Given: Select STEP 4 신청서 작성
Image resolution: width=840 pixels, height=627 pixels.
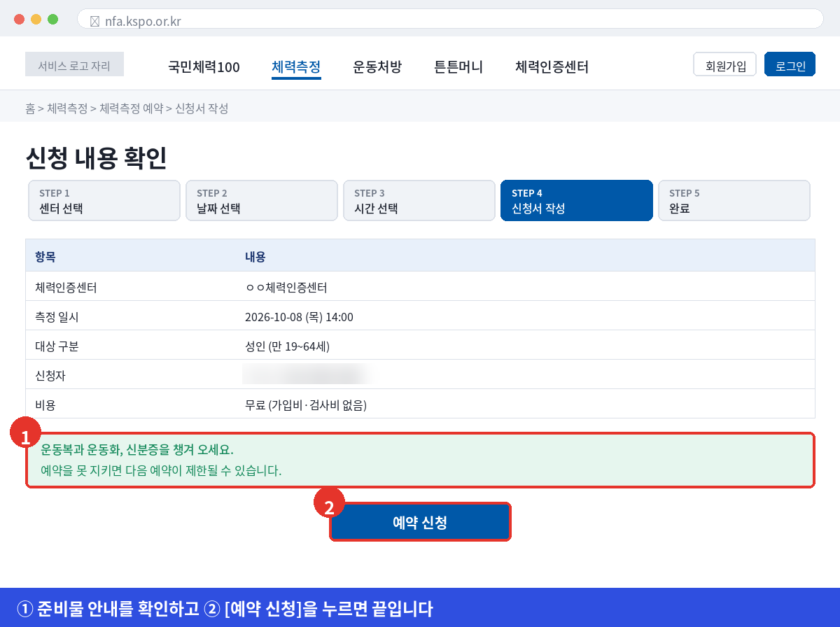Looking at the screenshot, I should pyautogui.click(x=577, y=201).
